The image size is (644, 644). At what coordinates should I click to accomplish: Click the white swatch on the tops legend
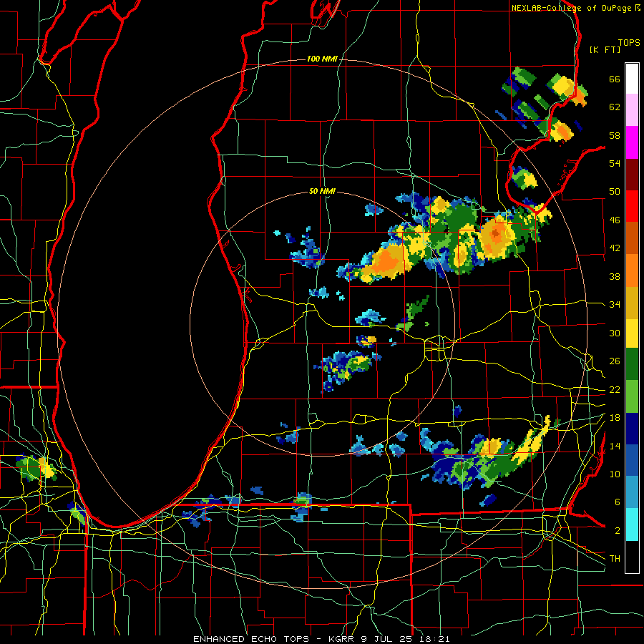(632, 79)
